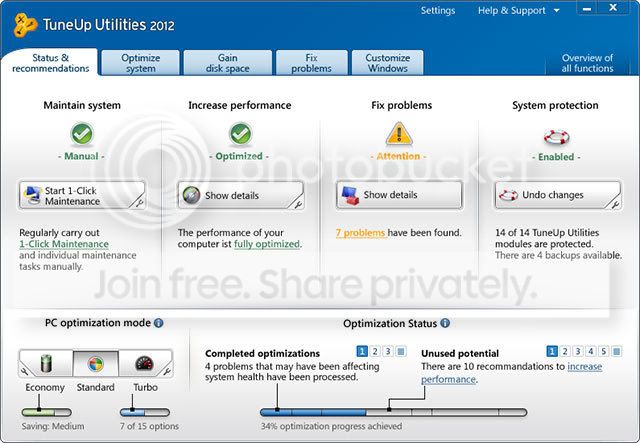Go to page 1 of Unused potential
Screen dimensions: 640x443
pyautogui.click(x=552, y=351)
